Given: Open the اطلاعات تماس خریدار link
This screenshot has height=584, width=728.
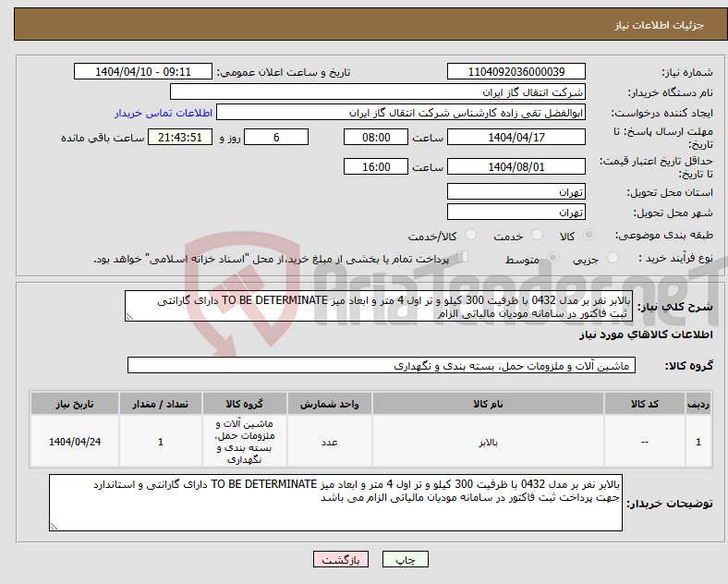Looking at the screenshot, I should click(164, 113).
